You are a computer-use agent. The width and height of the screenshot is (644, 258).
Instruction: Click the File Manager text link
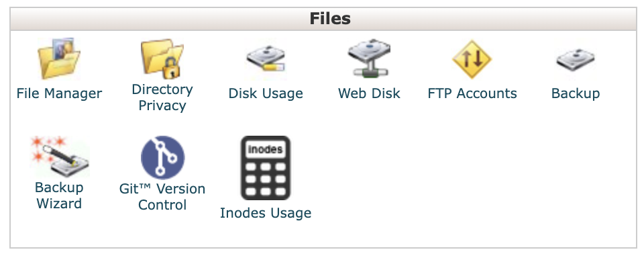click(59, 93)
